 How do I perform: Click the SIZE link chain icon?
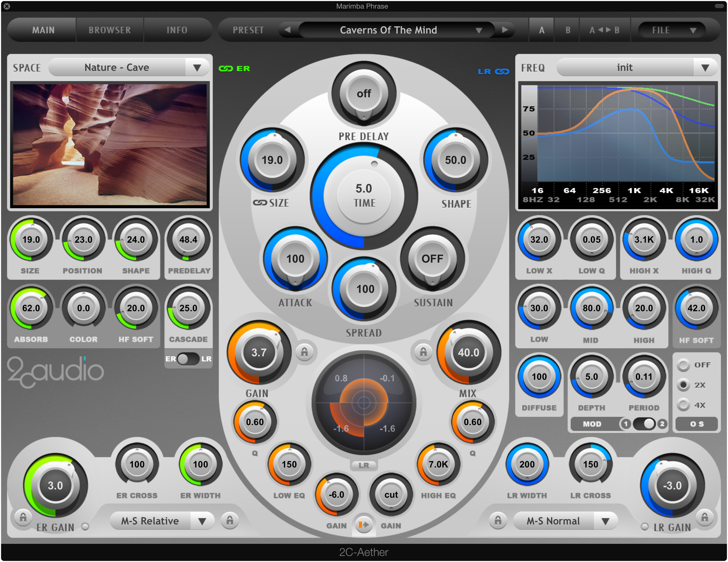coord(260,203)
